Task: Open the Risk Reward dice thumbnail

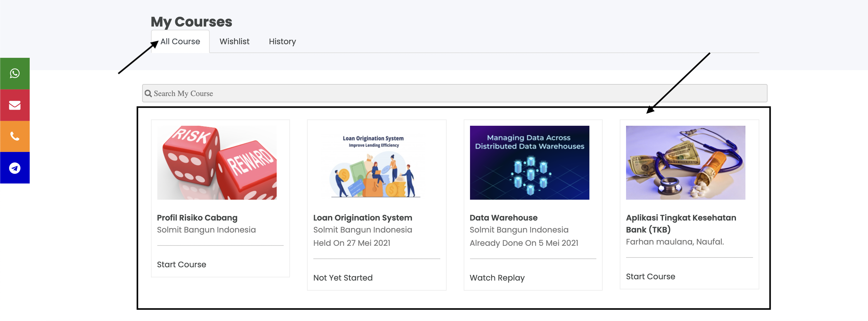Action: (217, 162)
